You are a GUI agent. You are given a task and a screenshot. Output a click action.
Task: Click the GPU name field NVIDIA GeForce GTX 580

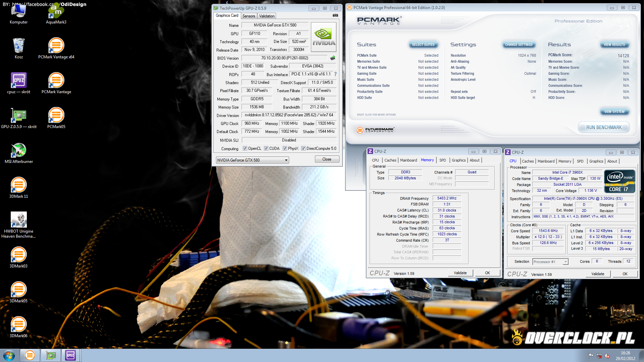(275, 25)
